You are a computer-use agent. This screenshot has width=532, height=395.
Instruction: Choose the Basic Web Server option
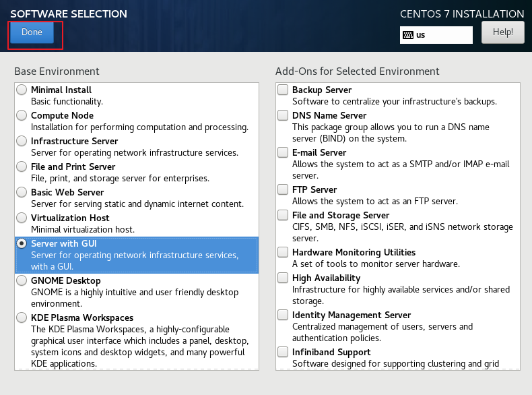tap(22, 192)
